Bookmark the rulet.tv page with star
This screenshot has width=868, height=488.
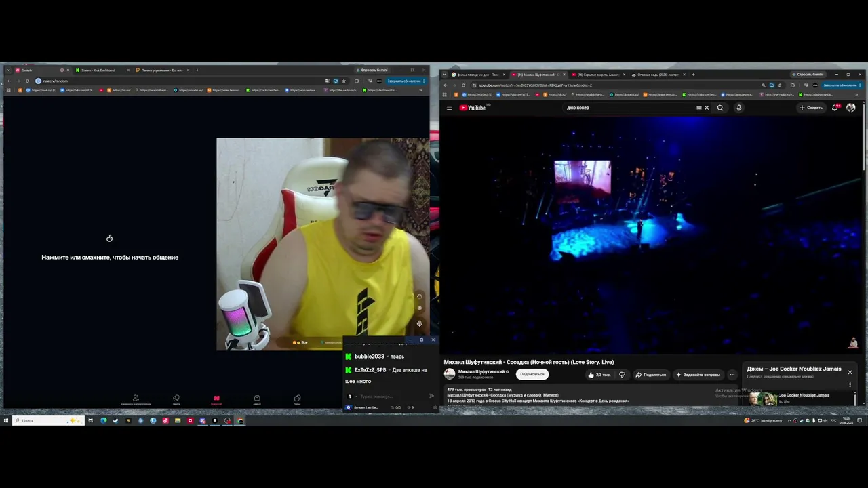pos(344,81)
